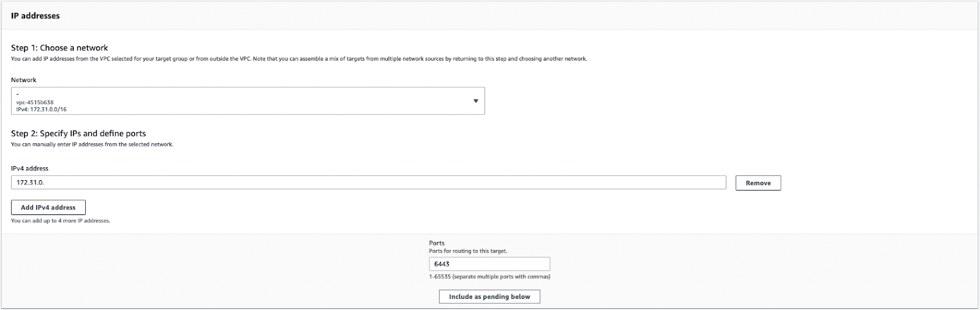This screenshot has height=310, width=980.
Task: Click the Add IPv4 address button
Action: tap(48, 208)
